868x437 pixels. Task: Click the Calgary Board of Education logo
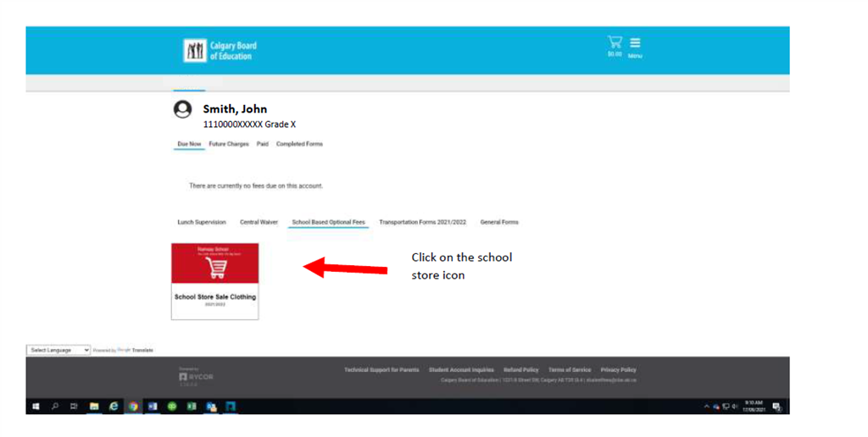[x=220, y=51]
